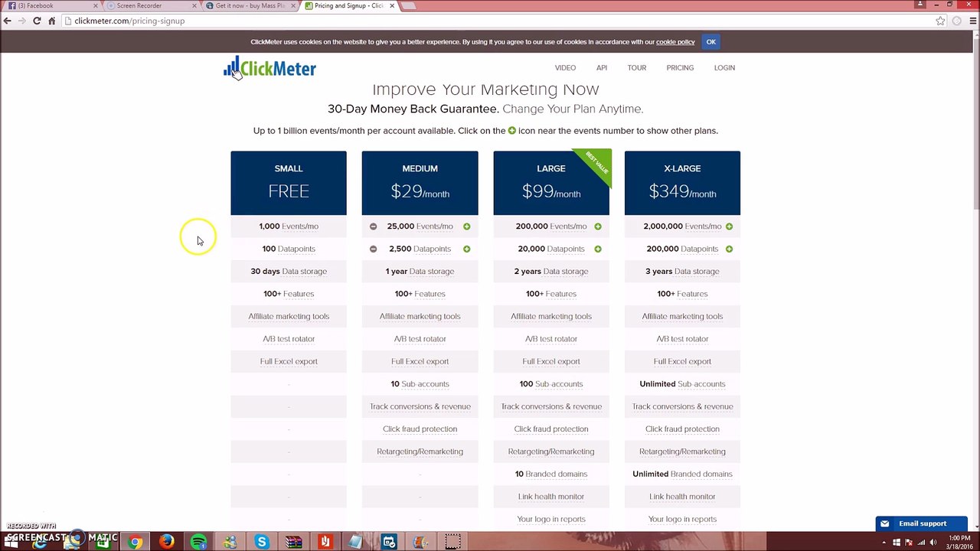This screenshot has width=980, height=551.
Task: Open the Chrome user profile button
Action: pos(920,5)
